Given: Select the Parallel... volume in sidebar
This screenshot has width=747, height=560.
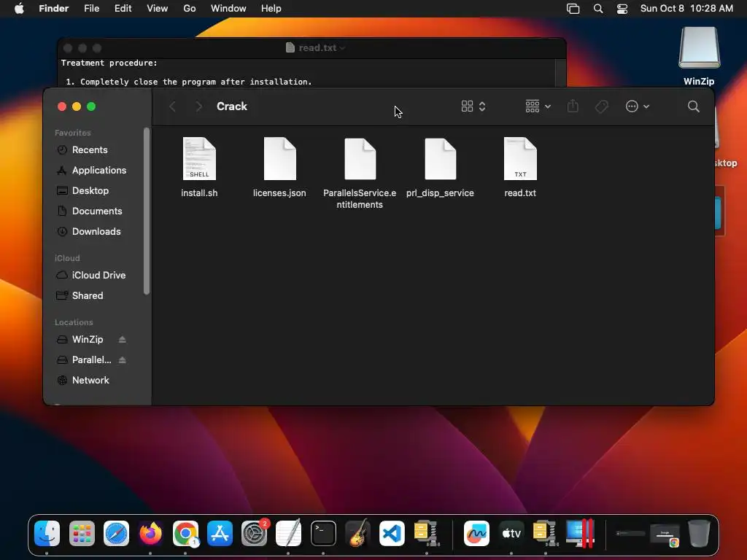Looking at the screenshot, I should 91,359.
